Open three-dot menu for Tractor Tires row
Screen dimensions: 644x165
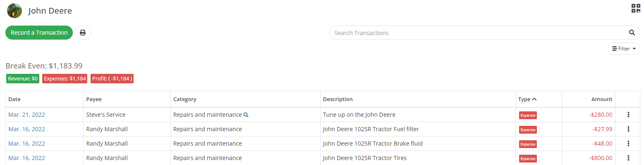(628, 158)
